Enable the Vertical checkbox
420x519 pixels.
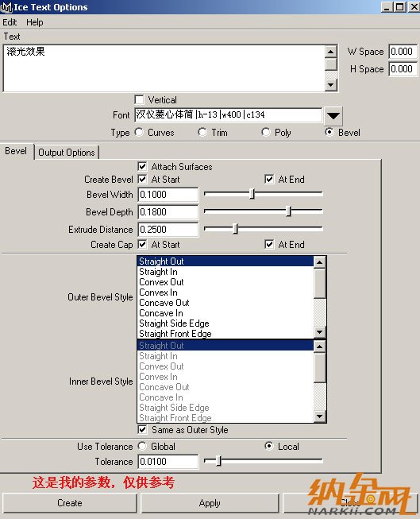tap(139, 99)
